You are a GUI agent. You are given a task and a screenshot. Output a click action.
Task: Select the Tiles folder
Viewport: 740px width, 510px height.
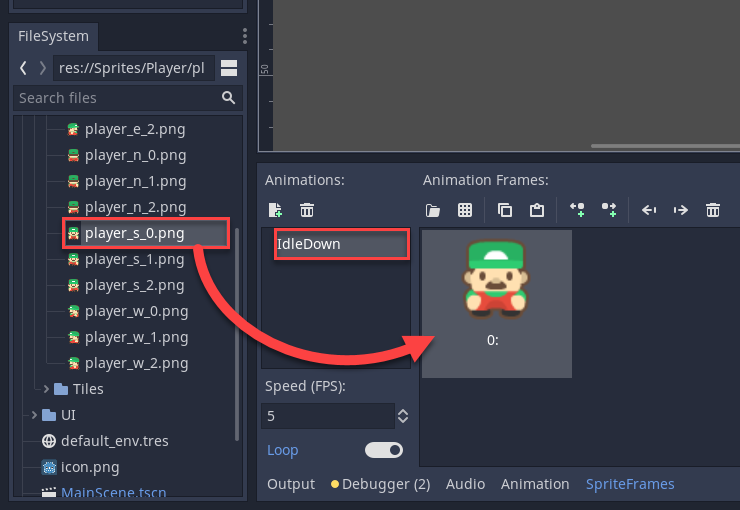[x=79, y=389]
